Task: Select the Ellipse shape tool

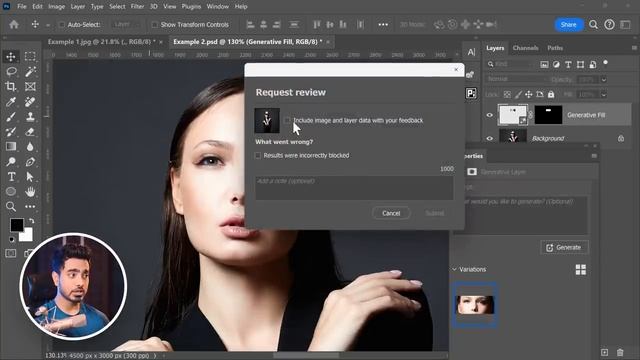Action: [11, 191]
